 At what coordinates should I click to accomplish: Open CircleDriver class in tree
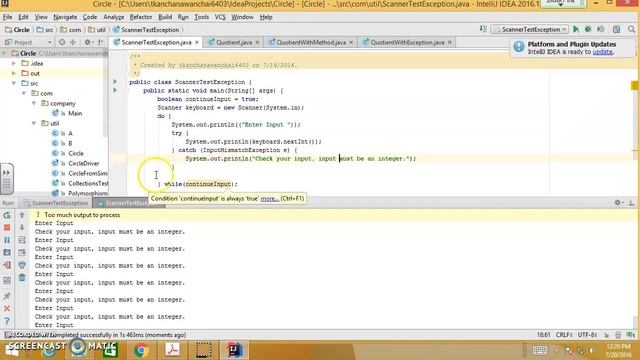(x=84, y=163)
